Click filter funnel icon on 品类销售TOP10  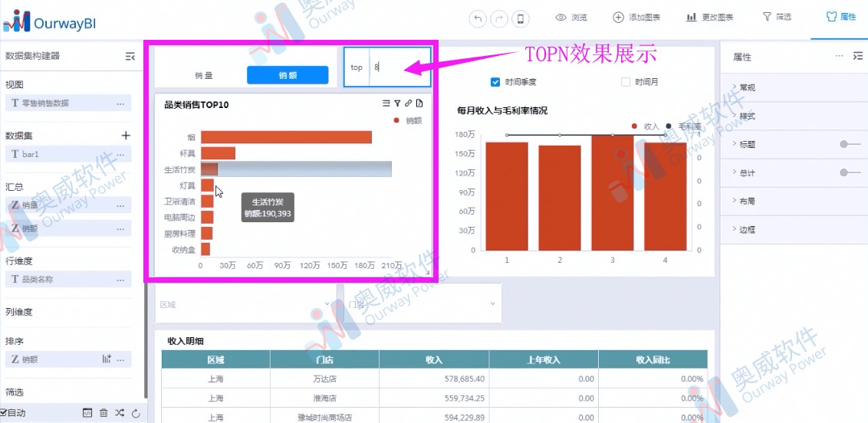397,103
